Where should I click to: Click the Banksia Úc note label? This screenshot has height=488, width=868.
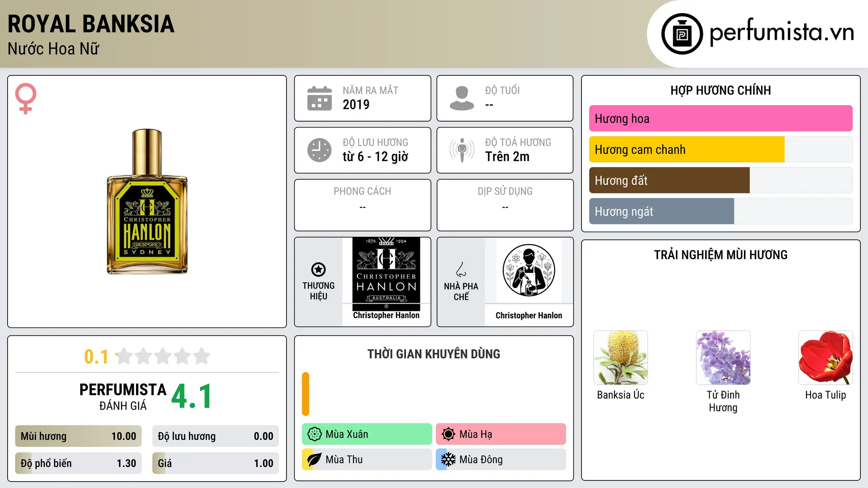tap(620, 395)
